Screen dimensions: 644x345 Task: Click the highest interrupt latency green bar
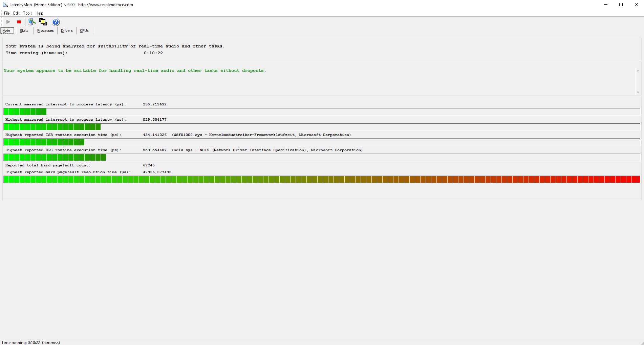[x=52, y=127]
